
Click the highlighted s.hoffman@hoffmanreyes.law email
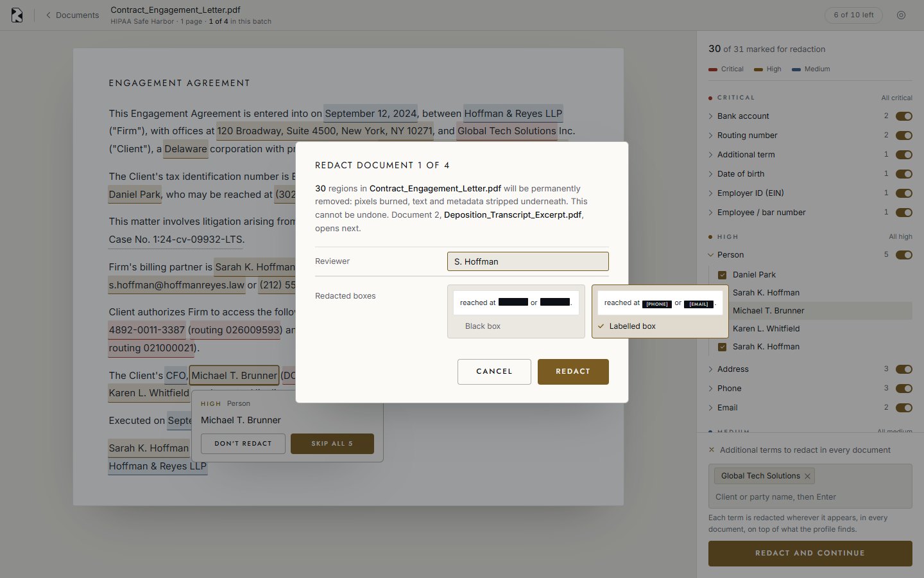click(x=176, y=285)
